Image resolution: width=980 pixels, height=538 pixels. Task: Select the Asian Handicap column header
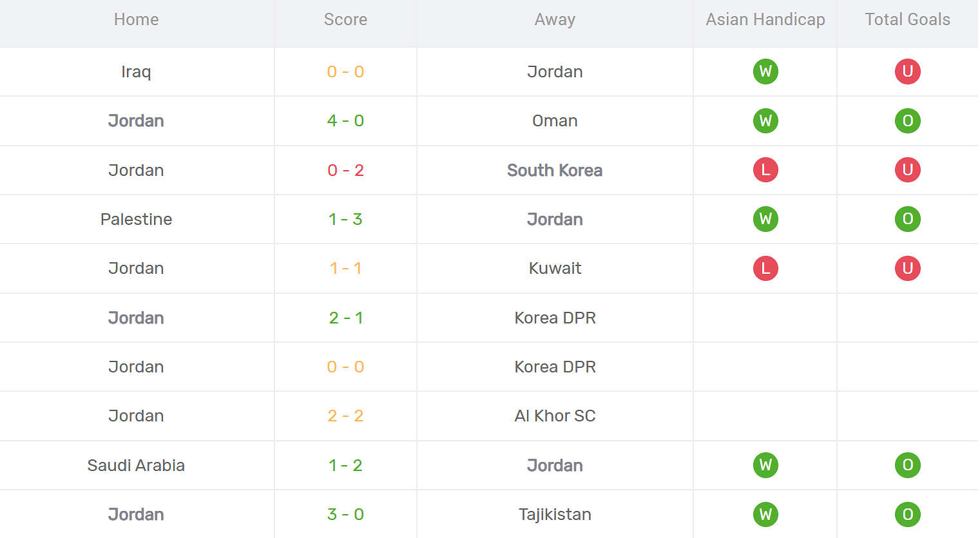coord(765,20)
